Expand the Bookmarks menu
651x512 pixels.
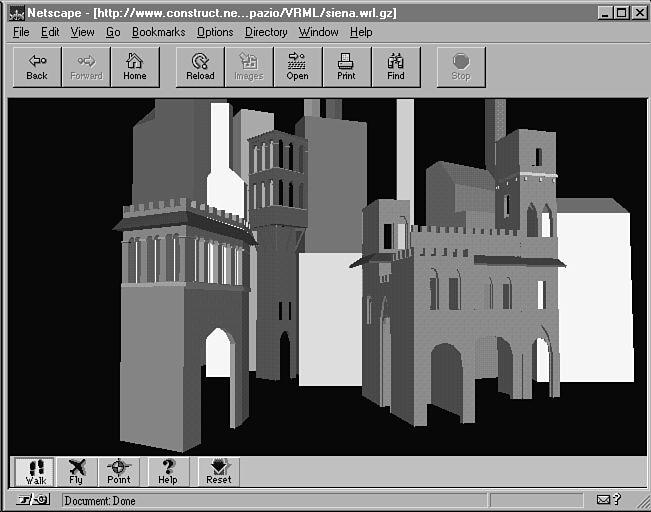click(158, 32)
